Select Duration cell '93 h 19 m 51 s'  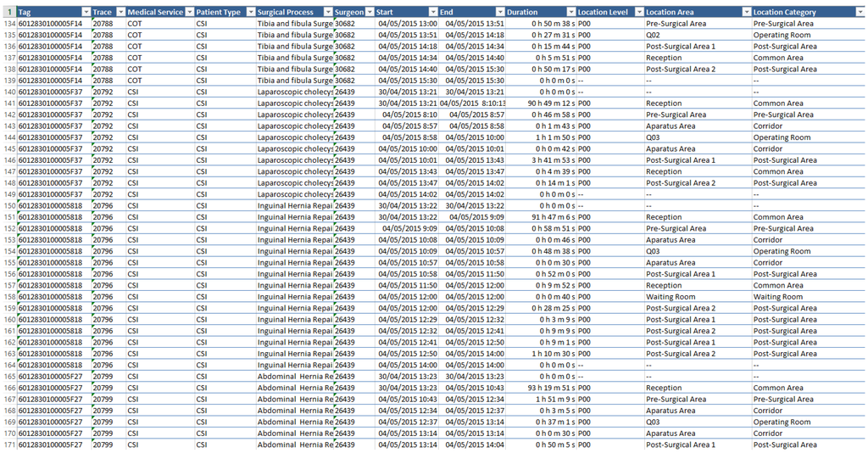click(541, 389)
